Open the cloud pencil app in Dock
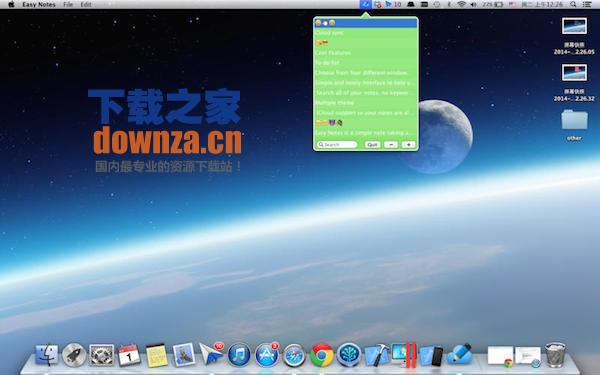 pyautogui.click(x=459, y=355)
